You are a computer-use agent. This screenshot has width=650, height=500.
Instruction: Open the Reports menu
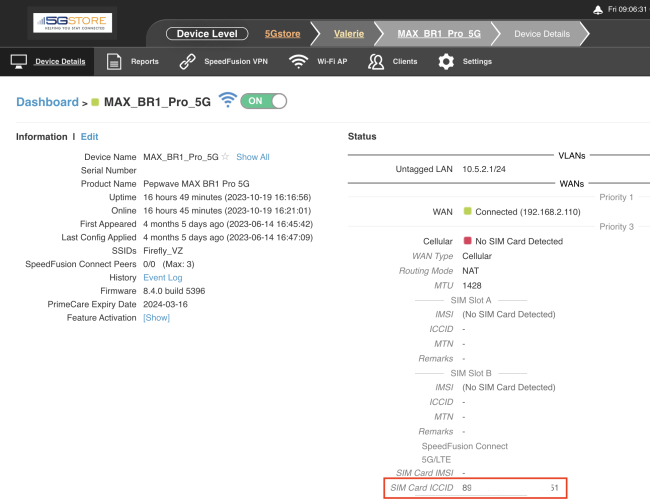(x=145, y=61)
